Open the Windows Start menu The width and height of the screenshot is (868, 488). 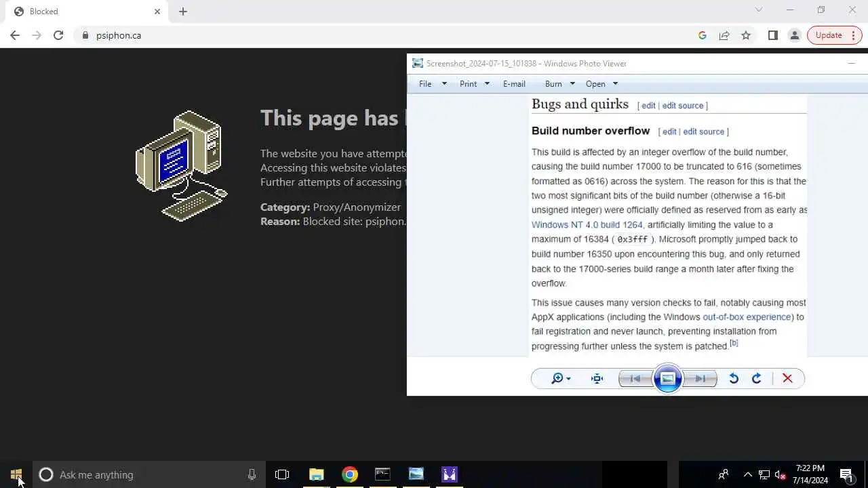(x=16, y=474)
